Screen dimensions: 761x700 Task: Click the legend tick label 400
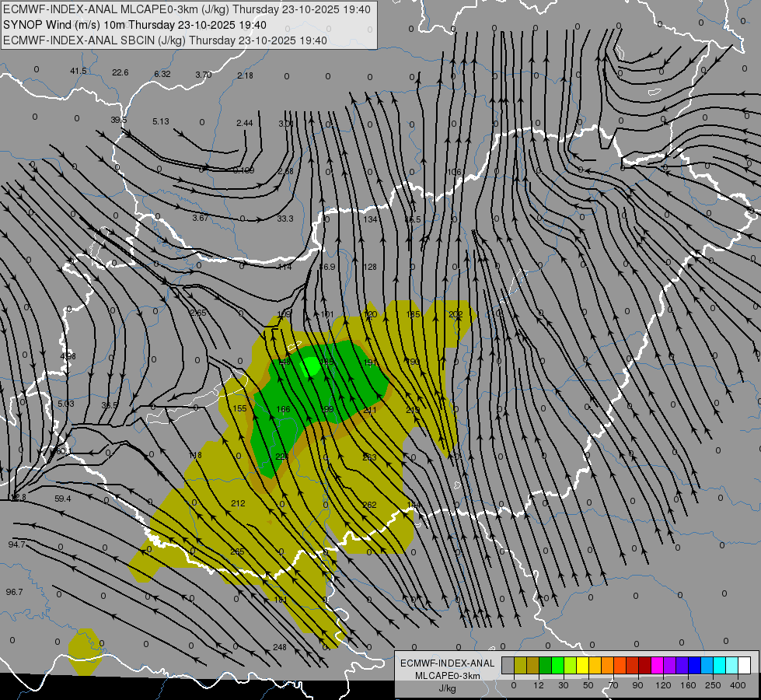coord(738,685)
